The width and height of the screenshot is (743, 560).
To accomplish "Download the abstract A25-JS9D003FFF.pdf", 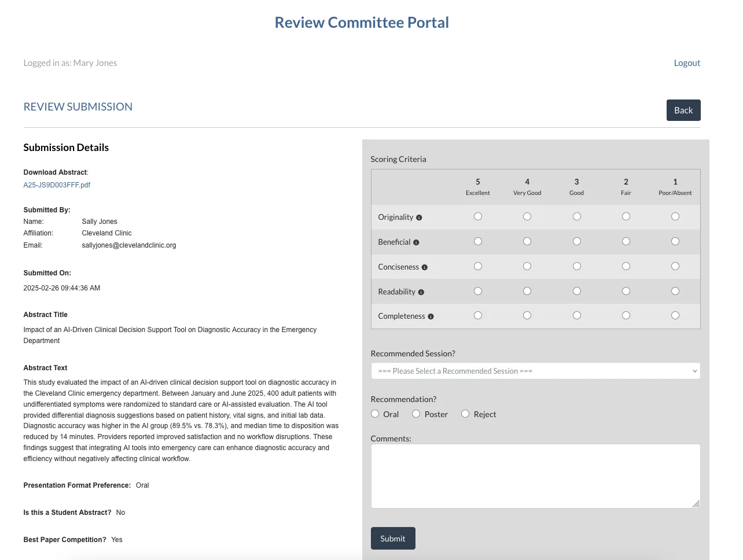I will (x=57, y=185).
